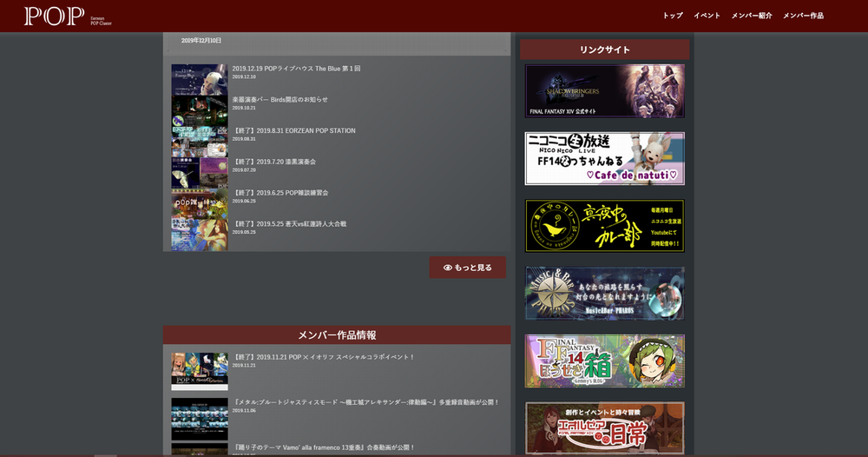Viewport: 868px width, 457px height.
Task: Click thumbnail for POP雑談練習会 post
Action: [x=200, y=204]
